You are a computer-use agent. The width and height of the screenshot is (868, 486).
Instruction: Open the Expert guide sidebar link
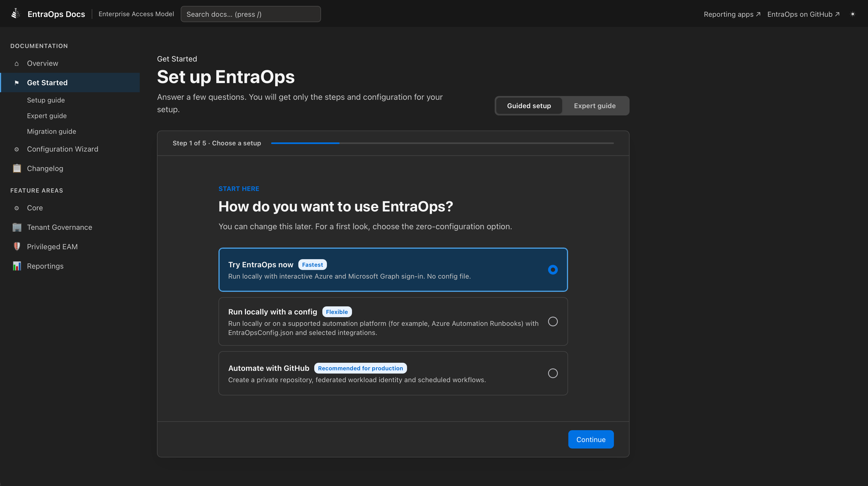(x=47, y=116)
